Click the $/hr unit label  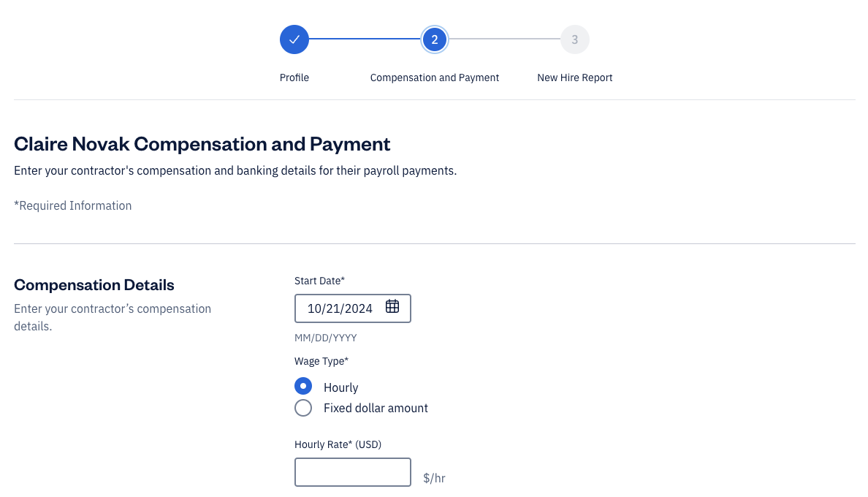[434, 477]
